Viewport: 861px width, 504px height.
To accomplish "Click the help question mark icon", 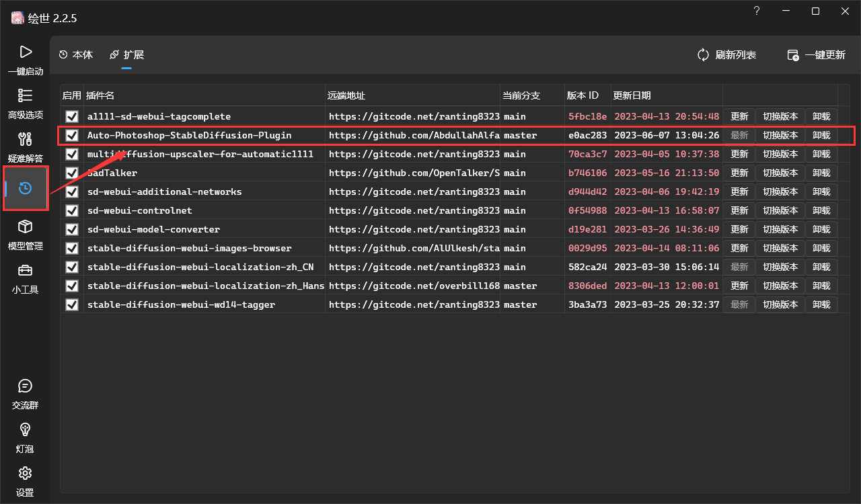I will click(x=757, y=11).
